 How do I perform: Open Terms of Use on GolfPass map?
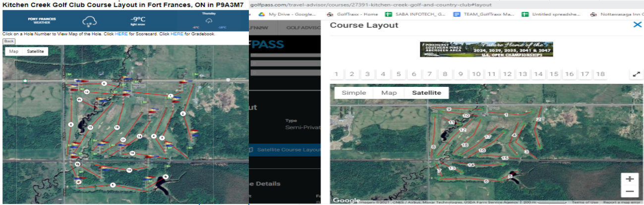584,202
